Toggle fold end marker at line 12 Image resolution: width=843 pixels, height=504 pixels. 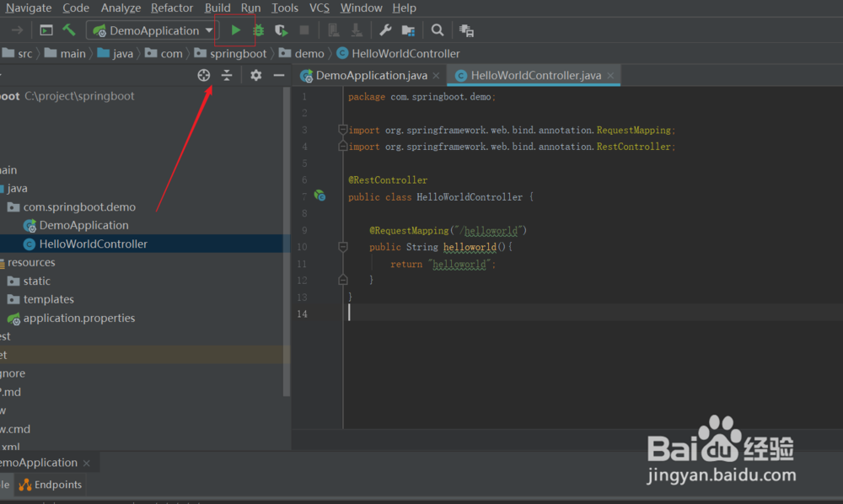click(x=342, y=280)
